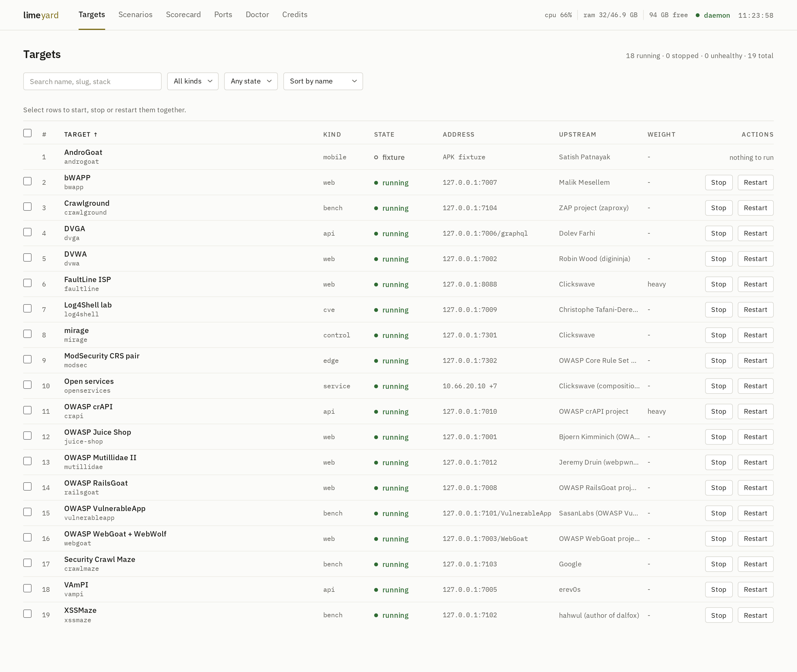The height and width of the screenshot is (672, 797).
Task: Click the cpu 66% readout
Action: (x=558, y=15)
